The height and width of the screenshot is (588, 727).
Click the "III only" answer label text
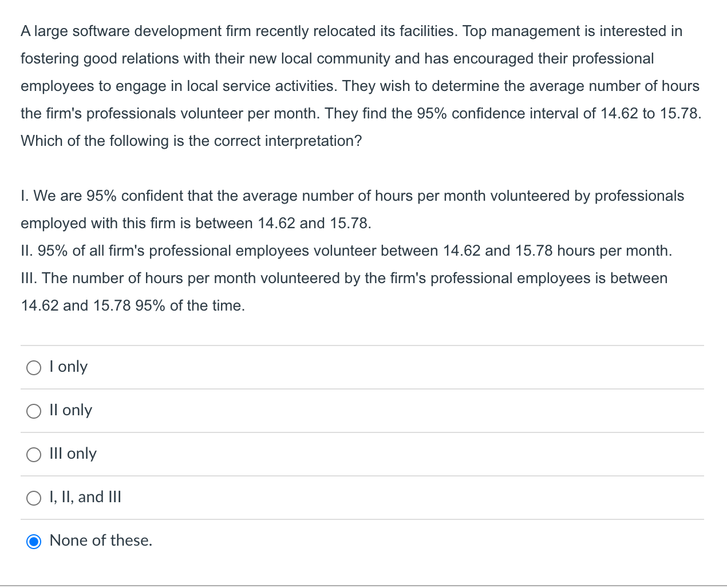pyautogui.click(x=72, y=454)
